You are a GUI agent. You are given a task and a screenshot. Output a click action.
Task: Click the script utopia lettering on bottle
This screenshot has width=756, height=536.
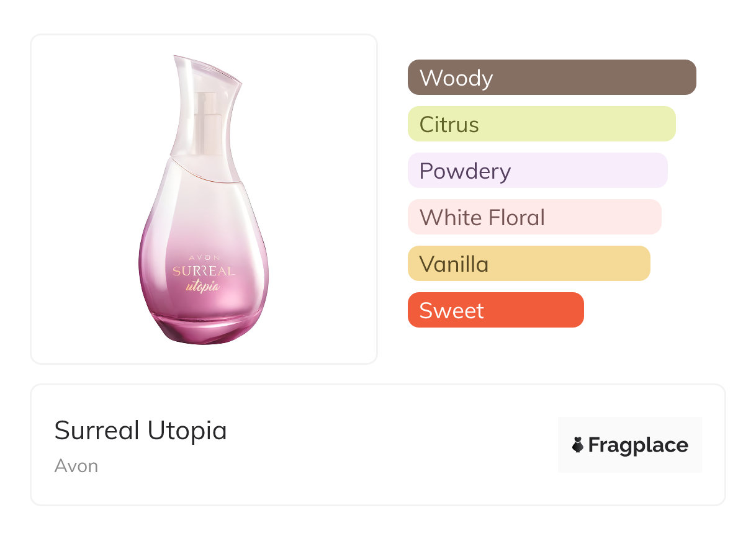click(203, 286)
